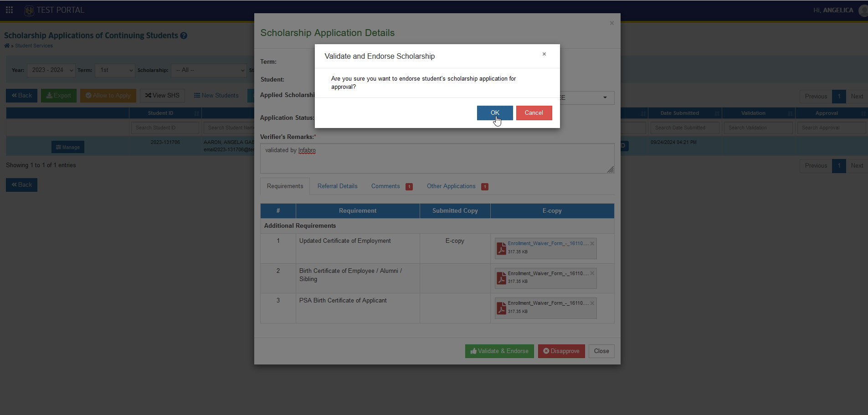Click the top Next pagination button
This screenshot has height=415, width=868.
pyautogui.click(x=857, y=97)
